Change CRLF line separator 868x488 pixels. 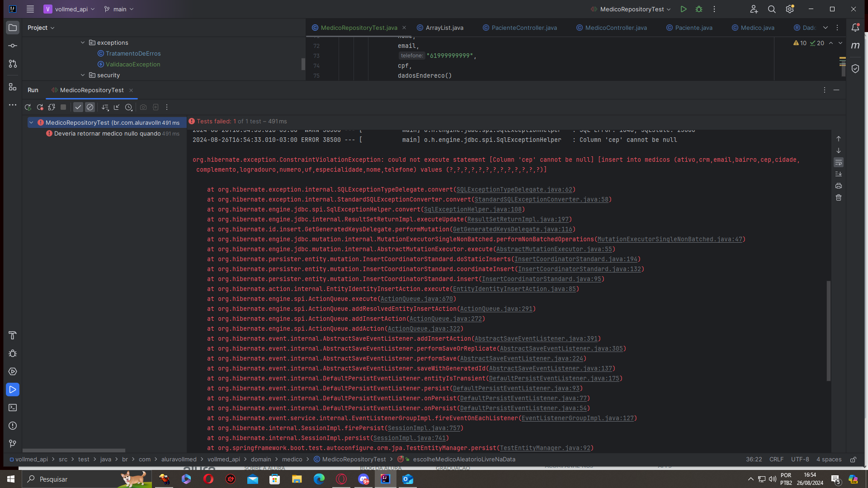tap(776, 460)
